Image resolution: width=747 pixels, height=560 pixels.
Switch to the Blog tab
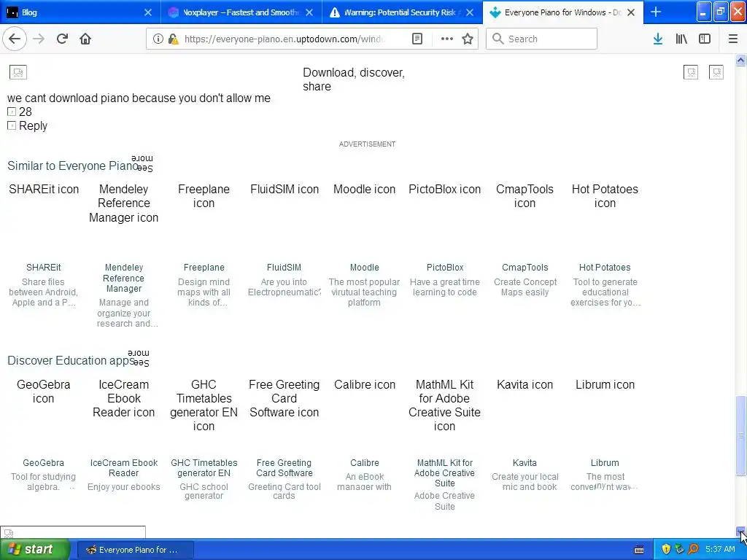coord(80,12)
